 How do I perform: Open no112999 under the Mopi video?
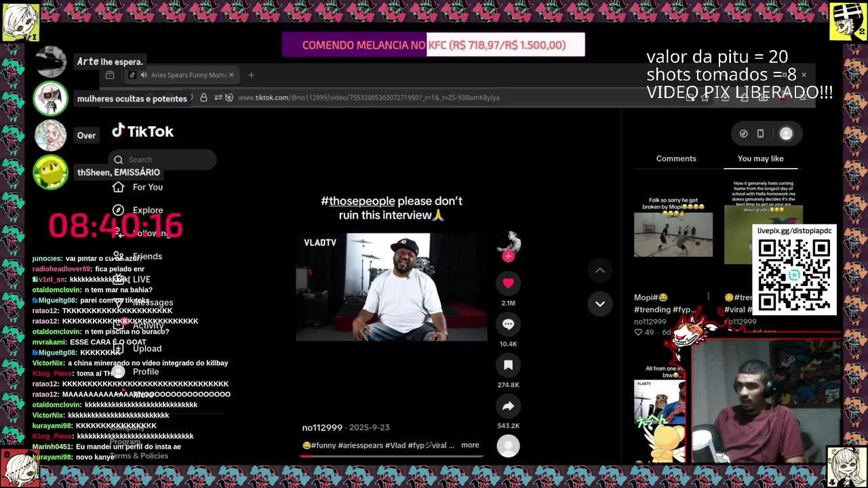coord(650,322)
